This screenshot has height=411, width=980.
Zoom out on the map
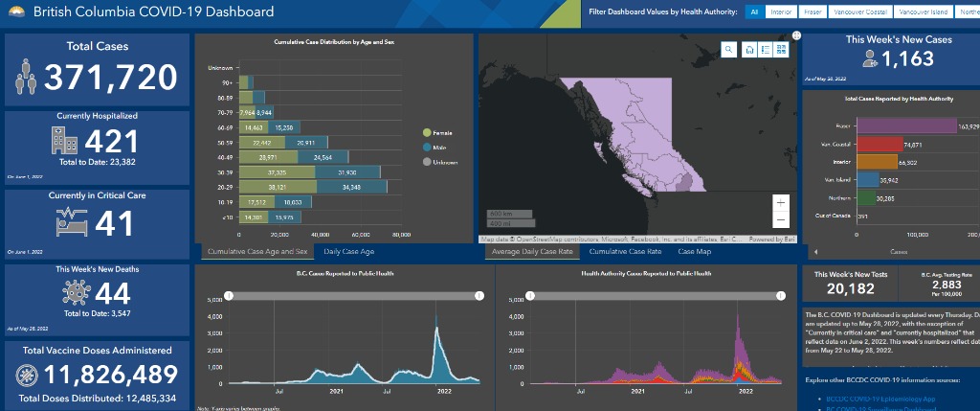pos(781,222)
